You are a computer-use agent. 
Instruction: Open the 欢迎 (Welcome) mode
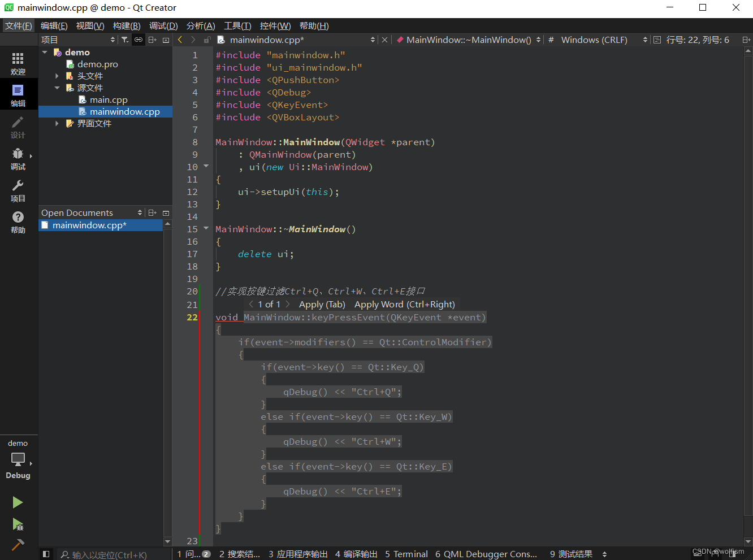pyautogui.click(x=18, y=63)
